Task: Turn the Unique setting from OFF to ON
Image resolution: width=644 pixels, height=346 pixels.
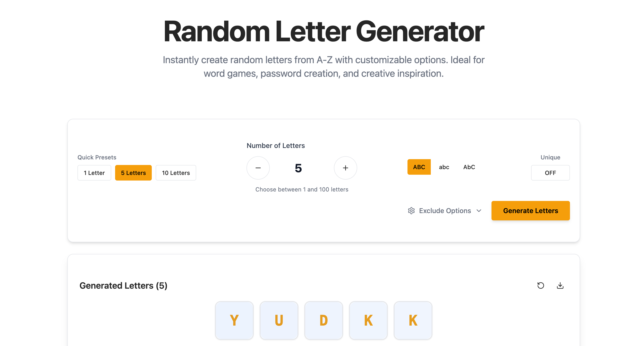Action: (551, 173)
